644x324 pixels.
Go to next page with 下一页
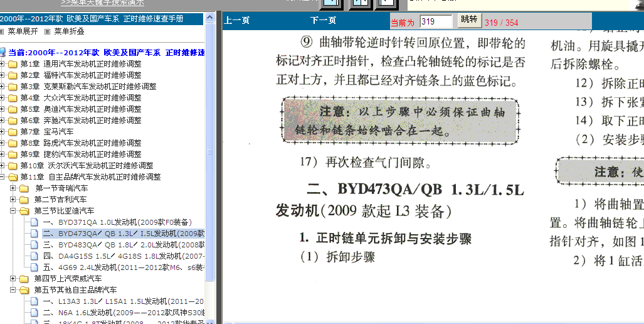(323, 21)
